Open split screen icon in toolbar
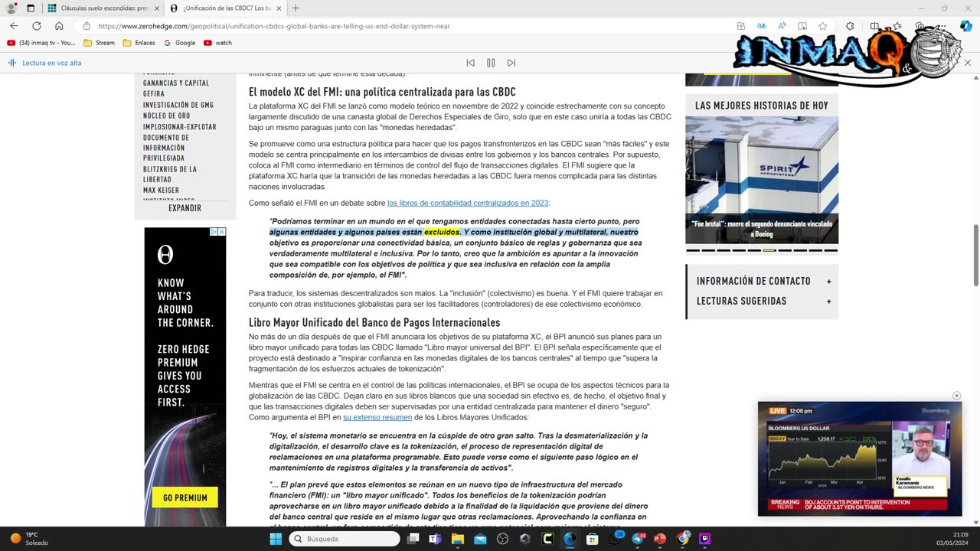Viewport: 980px width, 551px height. click(x=875, y=26)
